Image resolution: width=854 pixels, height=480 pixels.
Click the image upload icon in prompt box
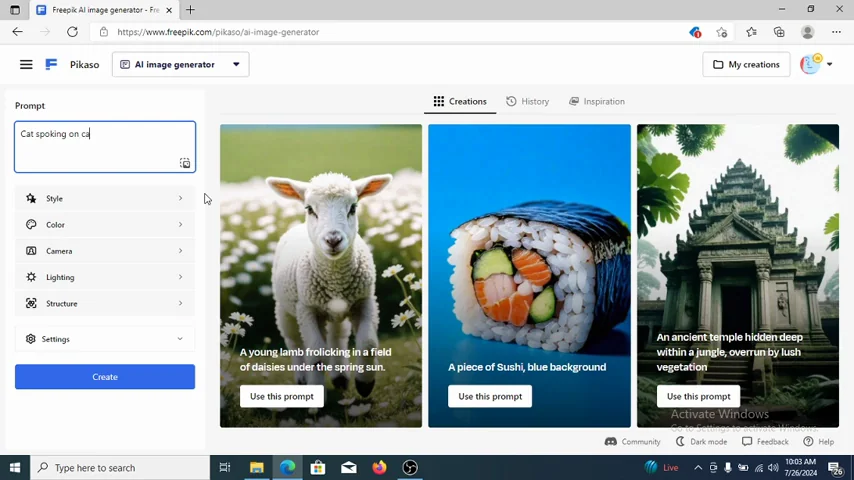tap(185, 163)
